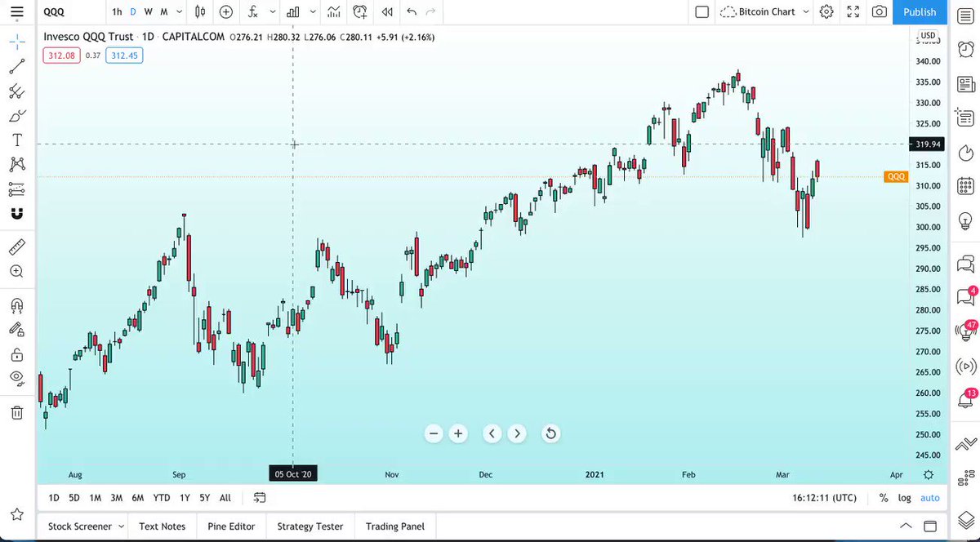Take a chart snapshot with camera
The height and width of the screenshot is (542, 980).
[x=879, y=12]
